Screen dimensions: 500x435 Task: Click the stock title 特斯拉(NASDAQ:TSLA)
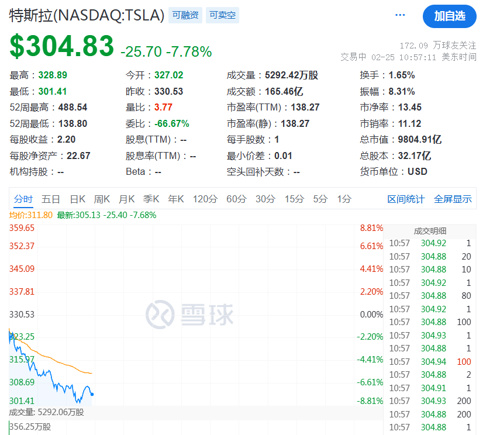tap(87, 15)
